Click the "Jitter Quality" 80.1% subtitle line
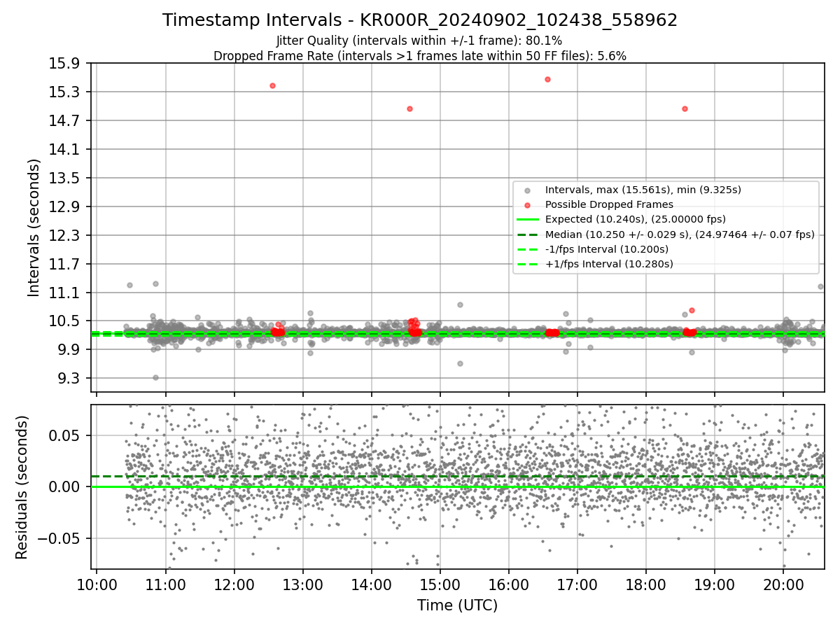This screenshot has height=630, width=840. coord(419,41)
